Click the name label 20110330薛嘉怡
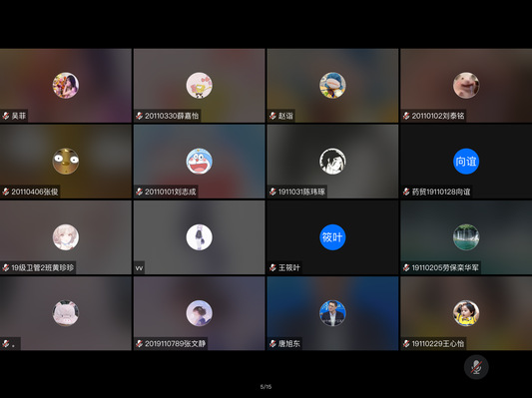The width and height of the screenshot is (532, 398). (x=172, y=116)
